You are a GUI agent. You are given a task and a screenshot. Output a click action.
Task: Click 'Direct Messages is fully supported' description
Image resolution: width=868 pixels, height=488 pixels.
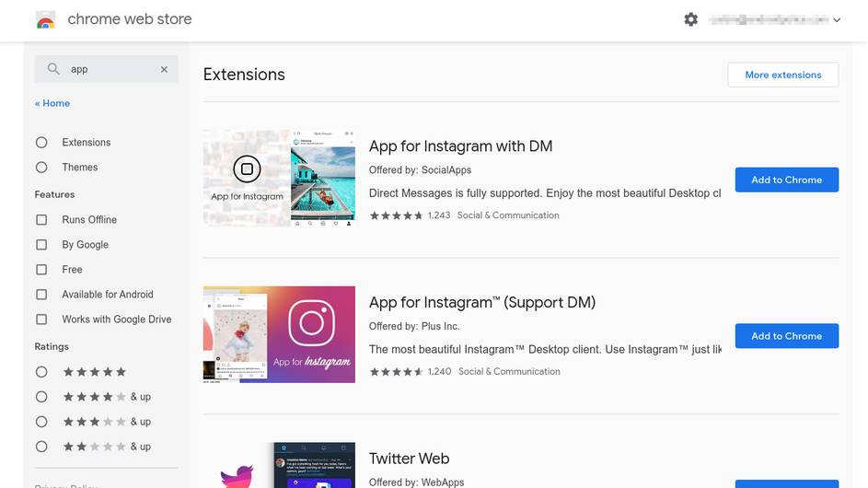coord(545,193)
